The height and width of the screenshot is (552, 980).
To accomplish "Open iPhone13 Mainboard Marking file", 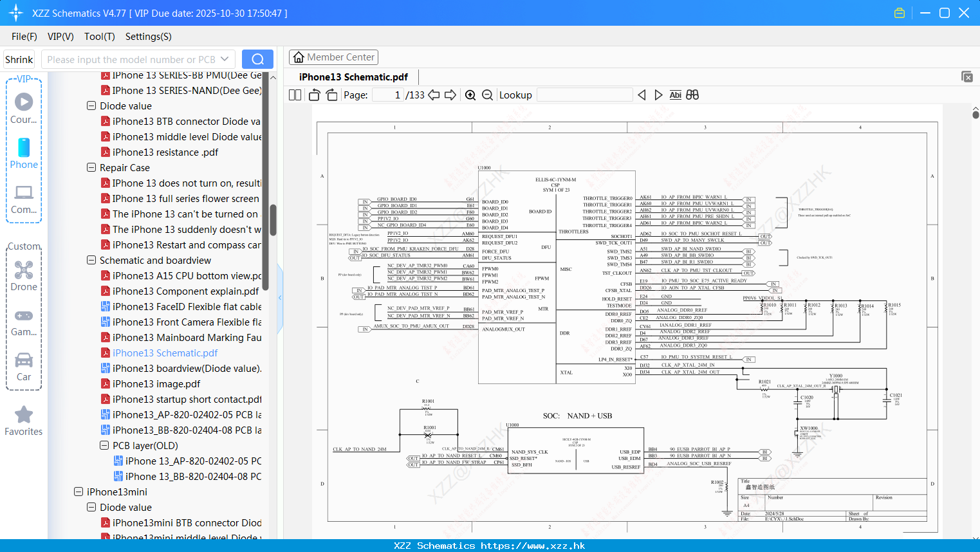I will tap(181, 337).
